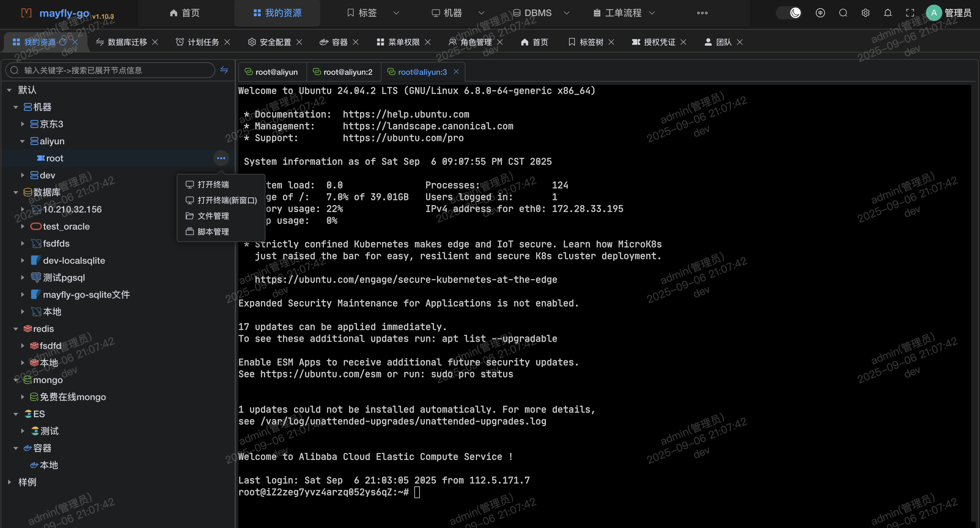Viewport: 980px width, 528px height.
Task: Click the mayfly-go logo icon
Action: click(26, 13)
